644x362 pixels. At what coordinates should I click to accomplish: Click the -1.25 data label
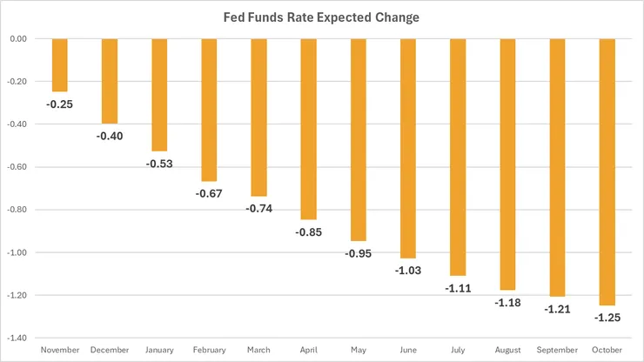pos(608,317)
